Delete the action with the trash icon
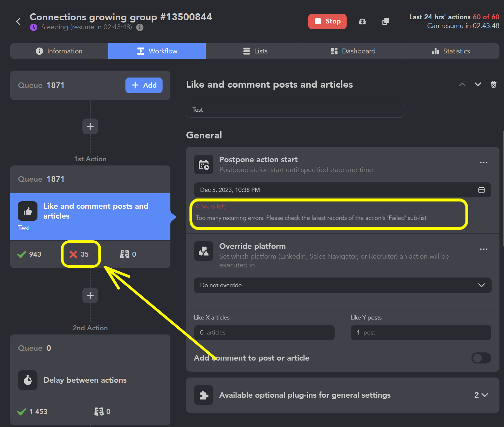Screen dimensions: 504x427 (x=493, y=85)
